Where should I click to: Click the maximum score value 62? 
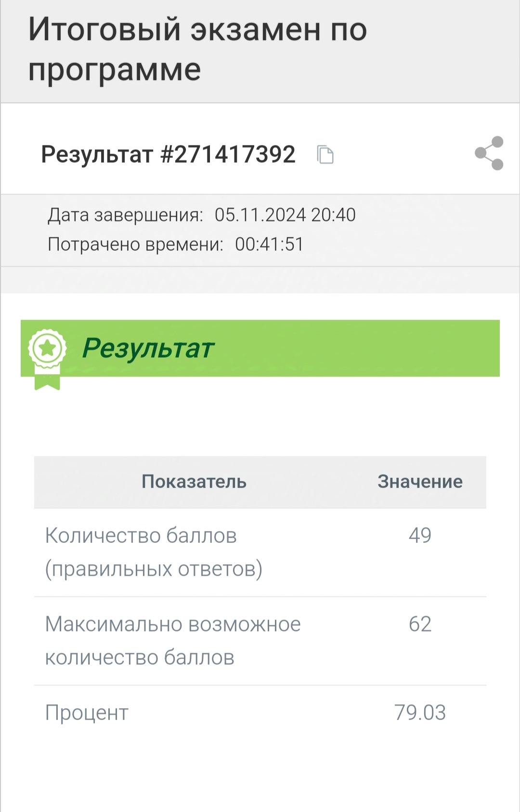(x=420, y=624)
